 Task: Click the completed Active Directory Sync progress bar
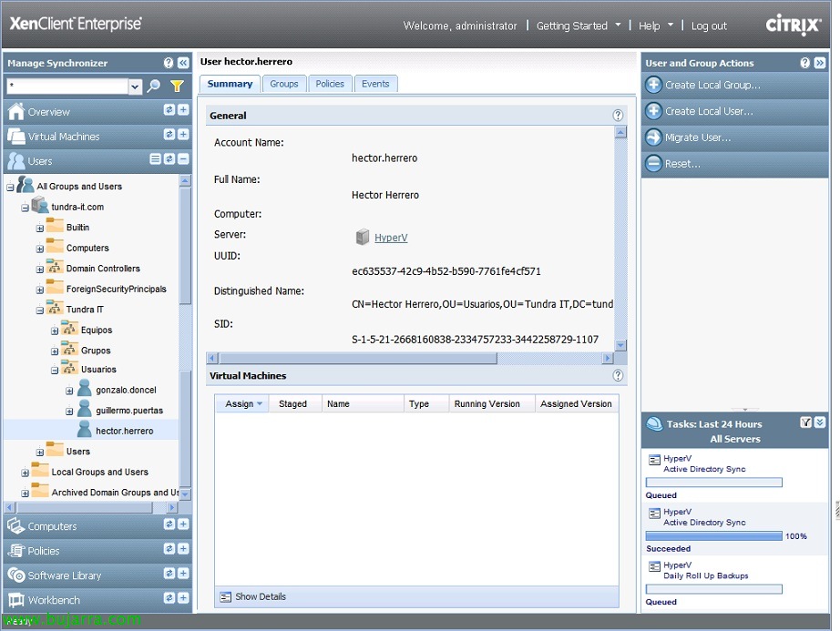click(713, 535)
